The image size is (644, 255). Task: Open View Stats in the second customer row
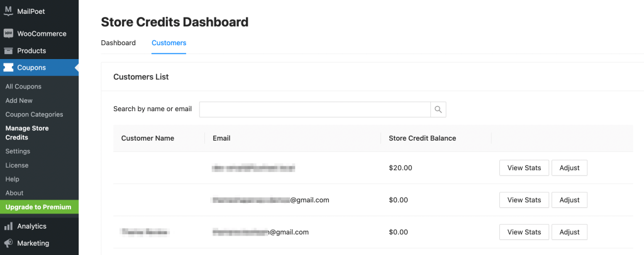coord(524,200)
